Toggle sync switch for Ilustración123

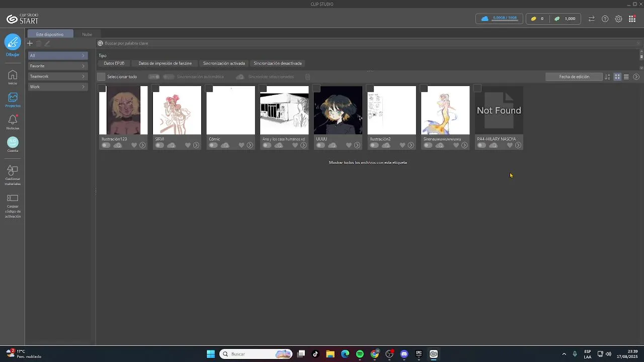pyautogui.click(x=106, y=145)
